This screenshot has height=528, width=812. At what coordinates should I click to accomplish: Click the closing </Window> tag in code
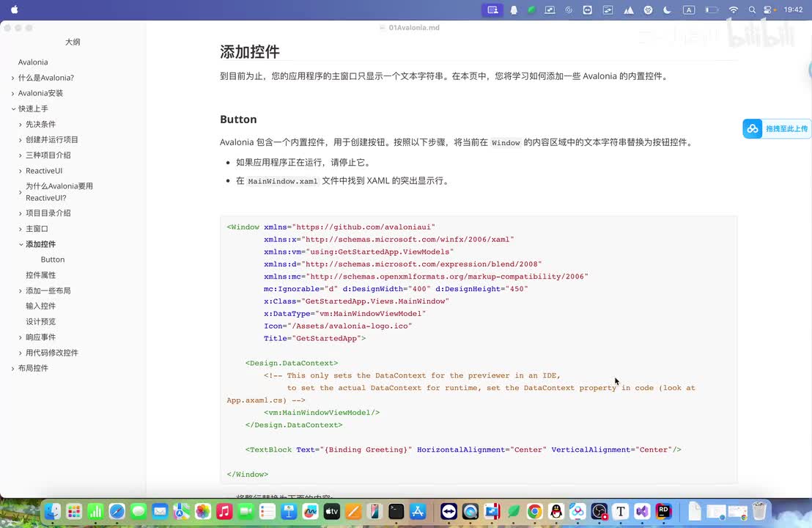248,474
